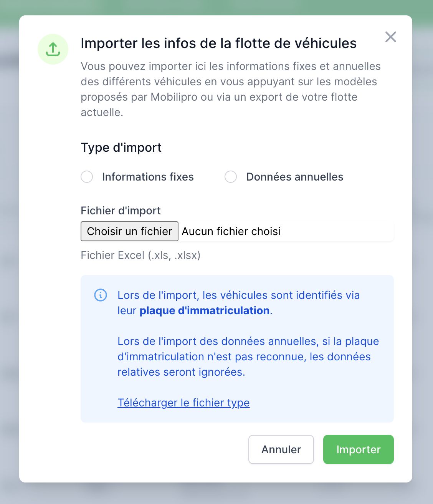
Task: Select the Informations fixes radio button
Action: tap(87, 177)
